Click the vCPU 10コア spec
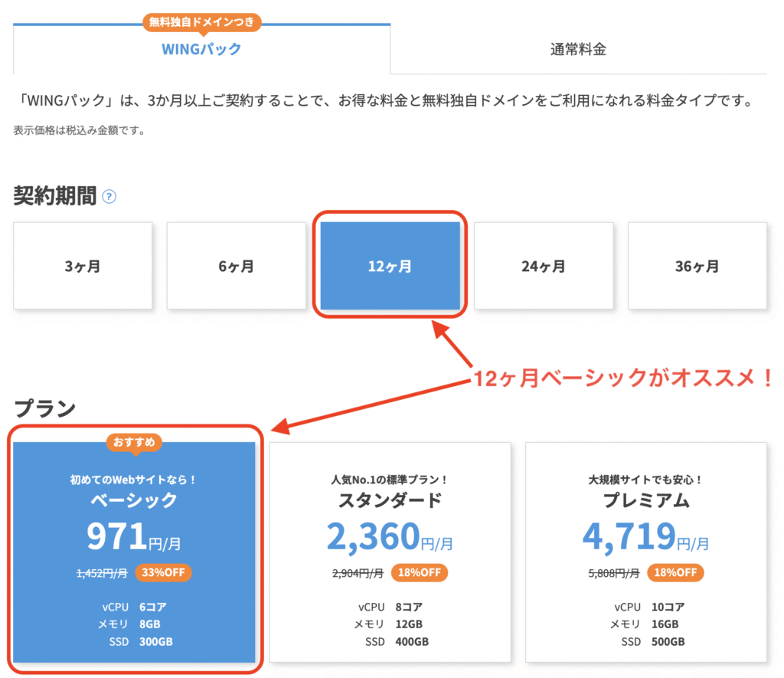784x678 pixels. (649, 607)
